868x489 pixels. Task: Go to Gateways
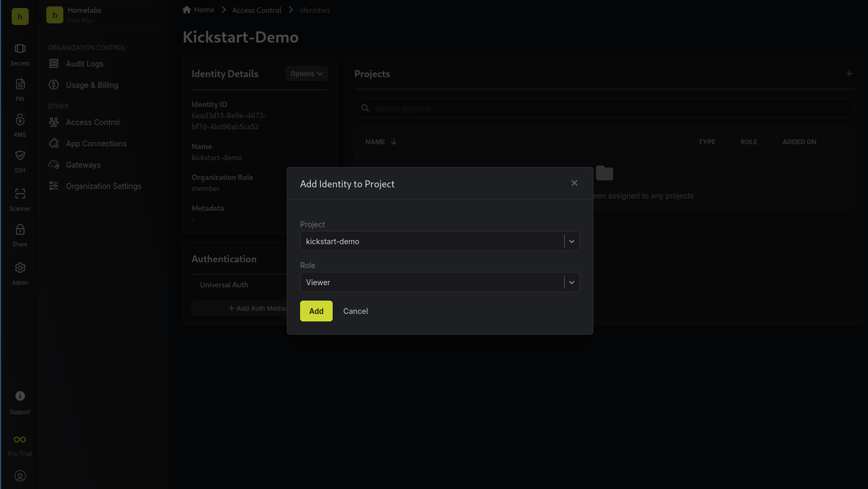[83, 165]
